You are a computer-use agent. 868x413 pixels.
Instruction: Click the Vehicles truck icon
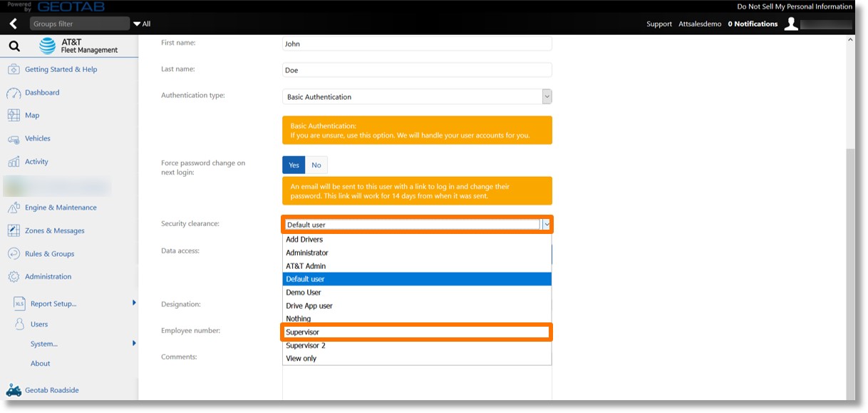(x=14, y=139)
